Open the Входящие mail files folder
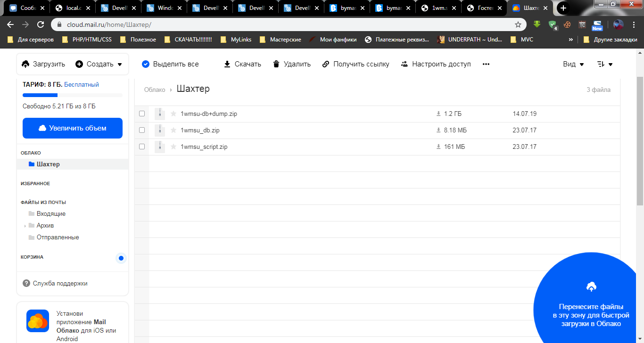Screen dimensions: 644x343 (51, 214)
